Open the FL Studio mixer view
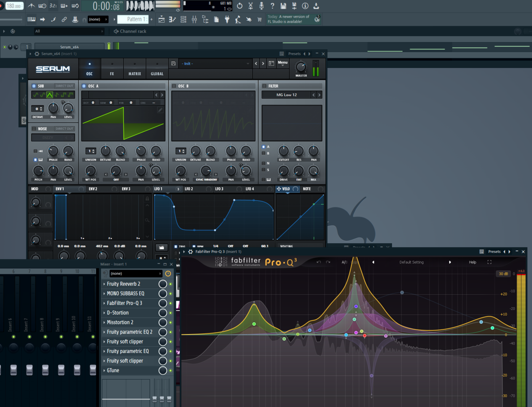532x407 pixels. click(194, 20)
